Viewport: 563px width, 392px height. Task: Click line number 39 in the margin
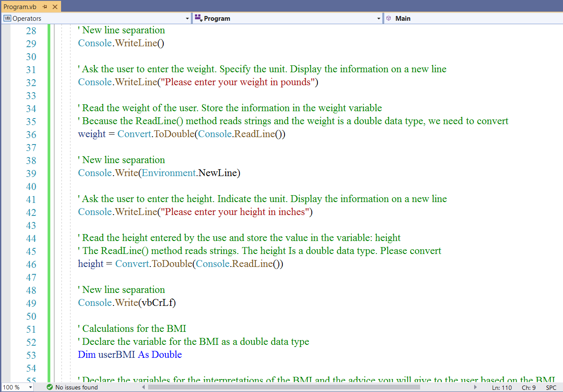(31, 174)
